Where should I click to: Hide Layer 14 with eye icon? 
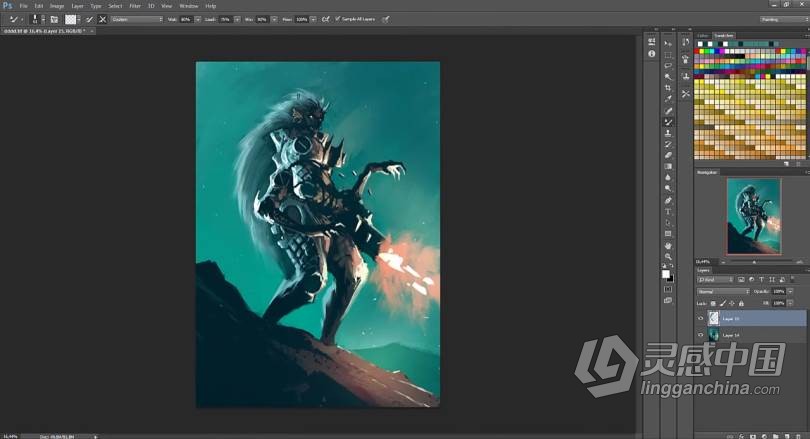700,335
